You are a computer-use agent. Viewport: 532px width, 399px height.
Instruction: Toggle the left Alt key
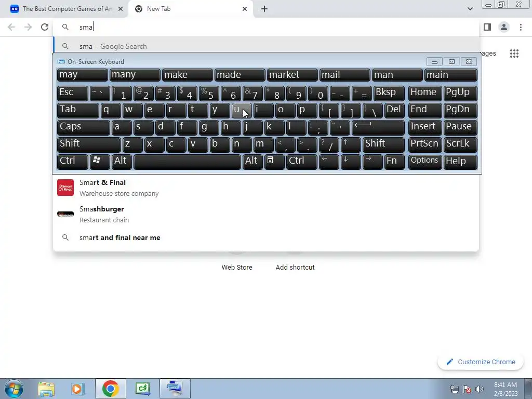[x=122, y=162]
